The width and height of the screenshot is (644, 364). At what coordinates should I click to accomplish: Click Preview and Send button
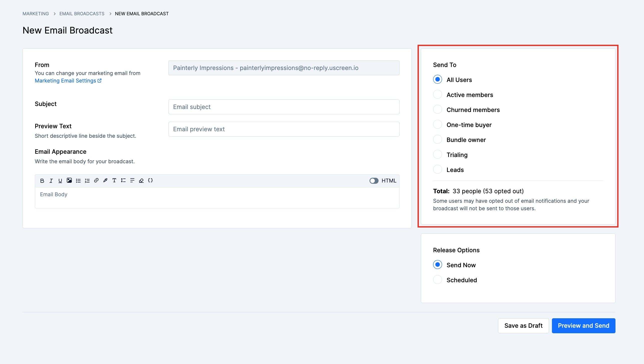click(x=583, y=325)
